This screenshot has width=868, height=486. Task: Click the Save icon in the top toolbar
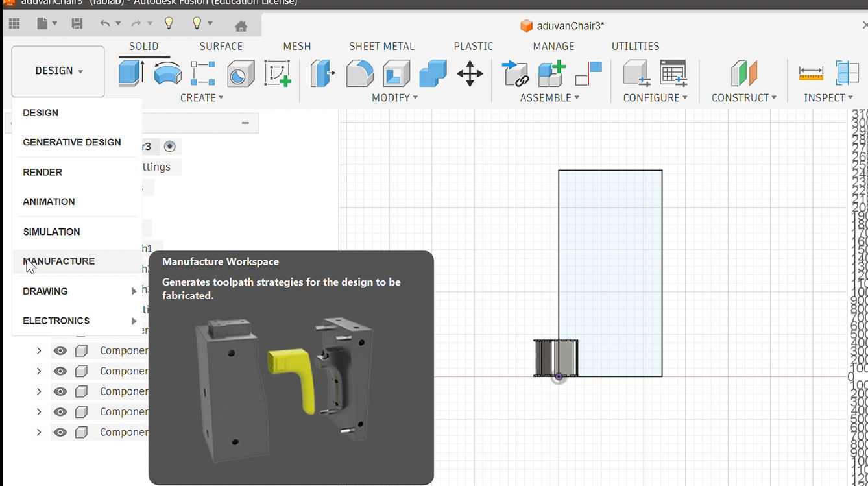(x=77, y=24)
